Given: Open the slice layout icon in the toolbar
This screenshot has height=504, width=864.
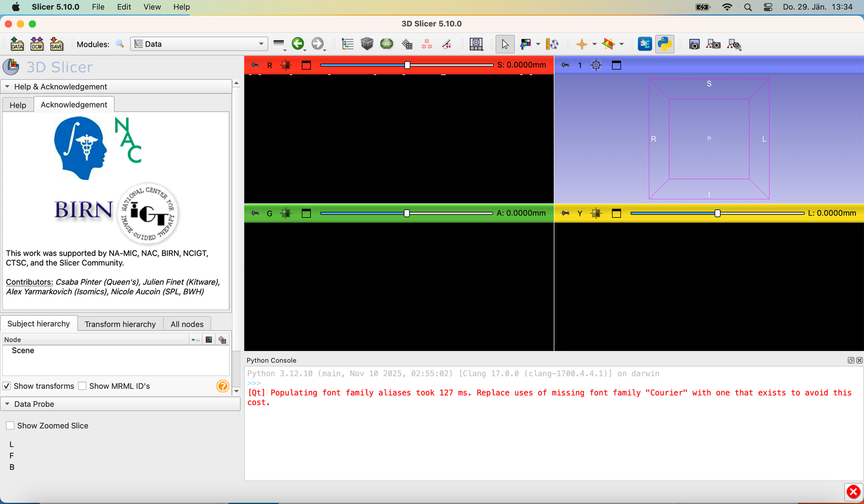Looking at the screenshot, I should point(476,44).
